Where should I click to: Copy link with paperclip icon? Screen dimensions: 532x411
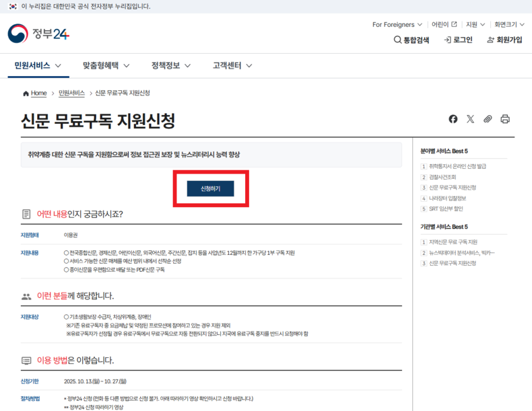point(488,119)
